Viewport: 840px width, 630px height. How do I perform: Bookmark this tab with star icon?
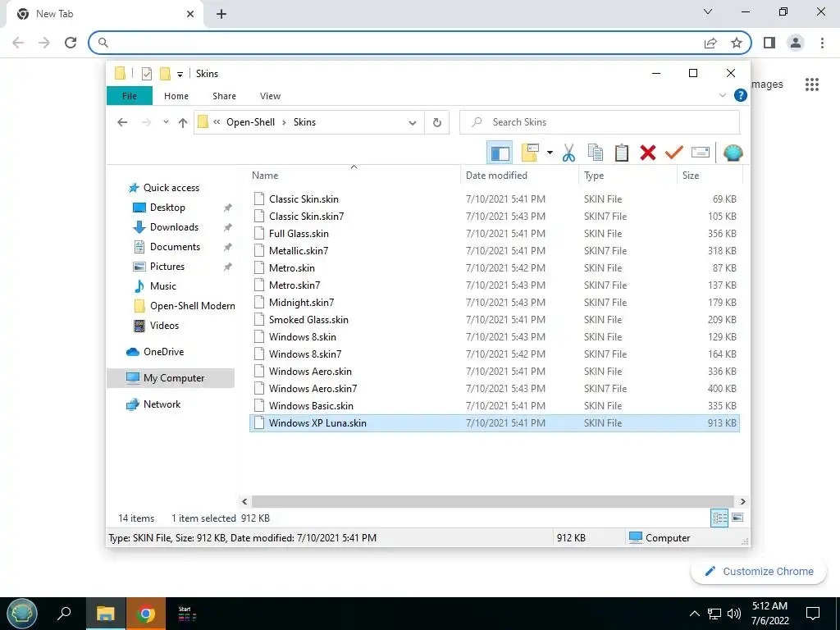[737, 43]
